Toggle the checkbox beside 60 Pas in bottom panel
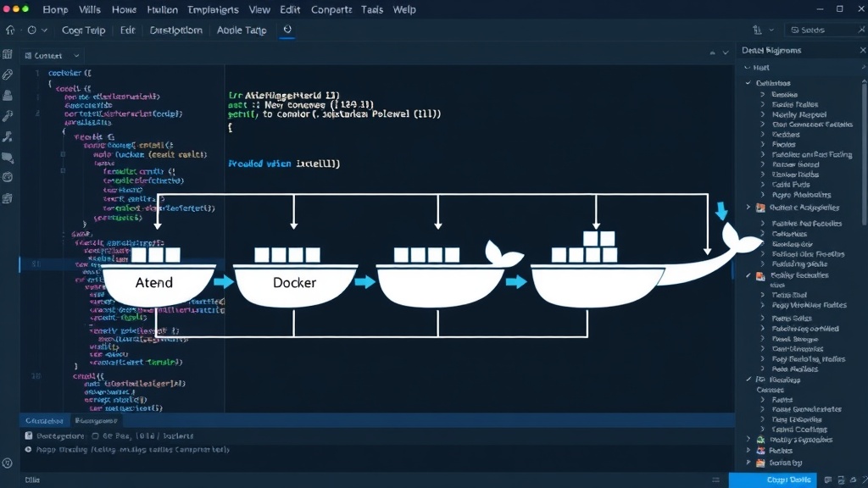The height and width of the screenshot is (488, 868). point(95,436)
